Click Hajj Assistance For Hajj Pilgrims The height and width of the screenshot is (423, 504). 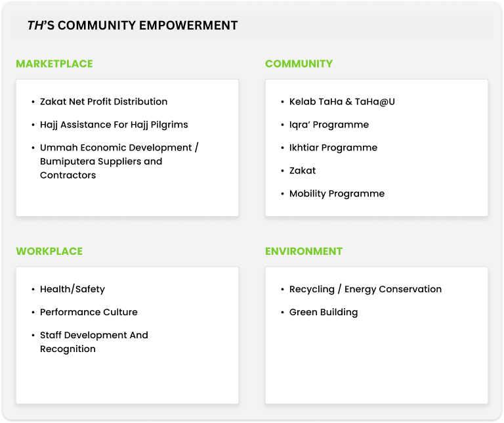coord(114,125)
